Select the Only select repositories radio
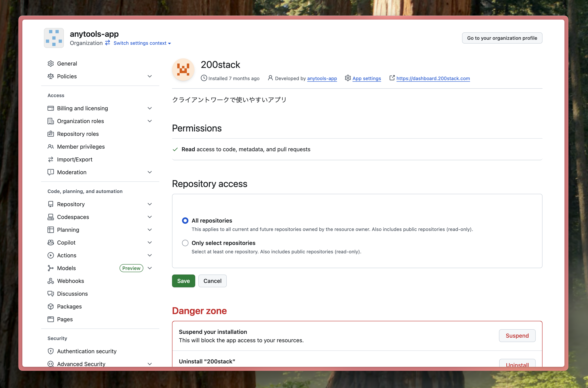 185,243
